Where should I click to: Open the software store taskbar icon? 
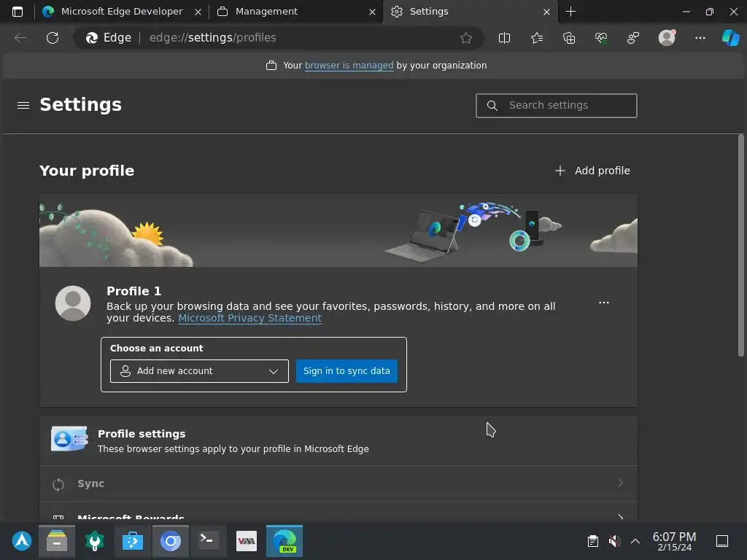click(x=133, y=541)
